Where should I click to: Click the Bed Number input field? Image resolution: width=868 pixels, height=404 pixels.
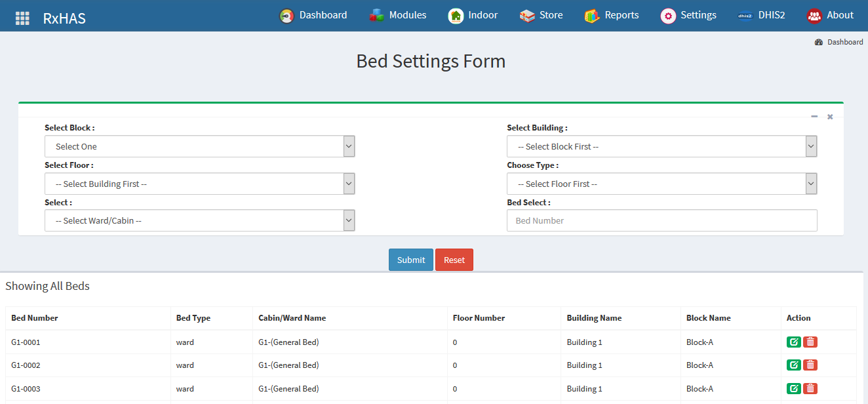pos(661,220)
